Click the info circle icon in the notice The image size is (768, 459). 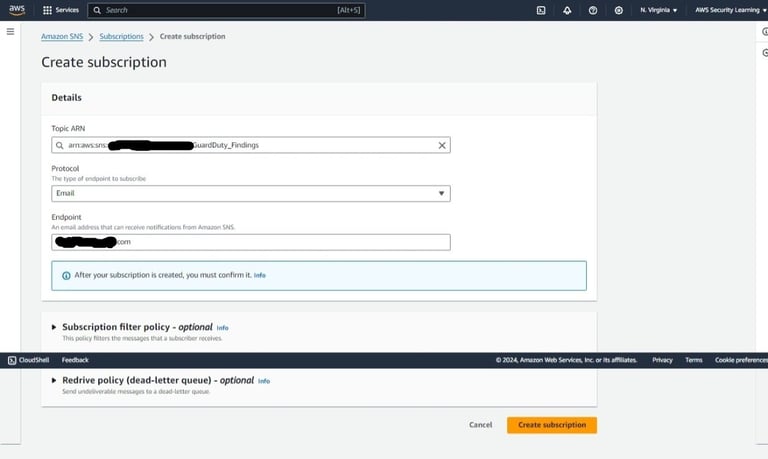point(66,276)
